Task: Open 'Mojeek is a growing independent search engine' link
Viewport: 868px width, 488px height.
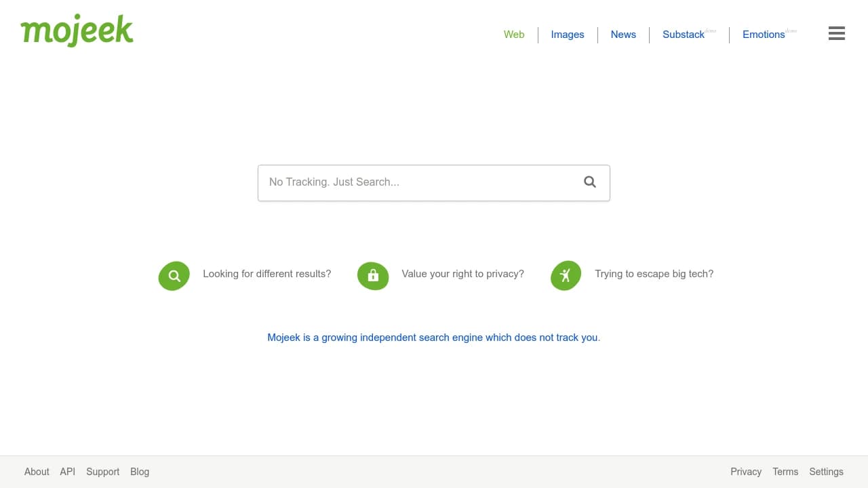Action: (x=433, y=338)
